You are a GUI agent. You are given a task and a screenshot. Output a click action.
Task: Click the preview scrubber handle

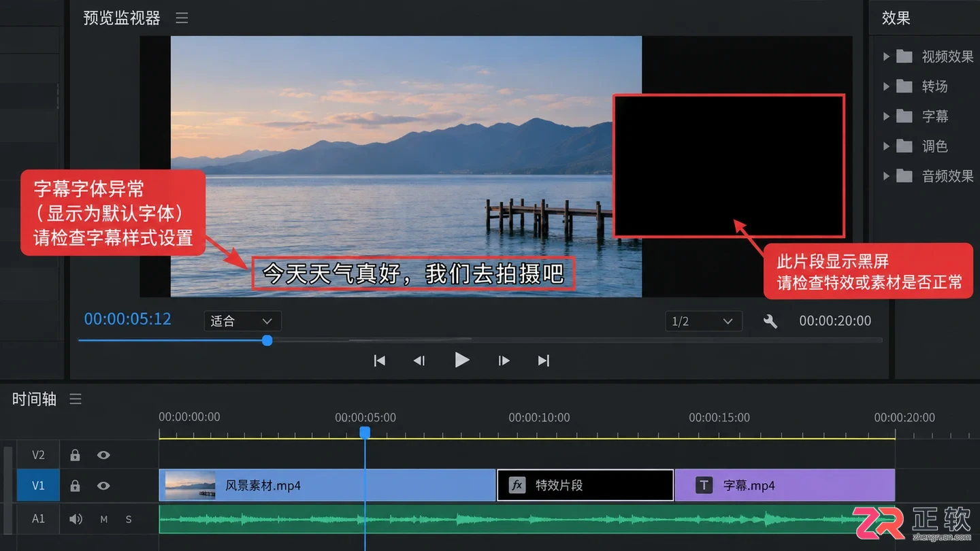click(x=267, y=340)
